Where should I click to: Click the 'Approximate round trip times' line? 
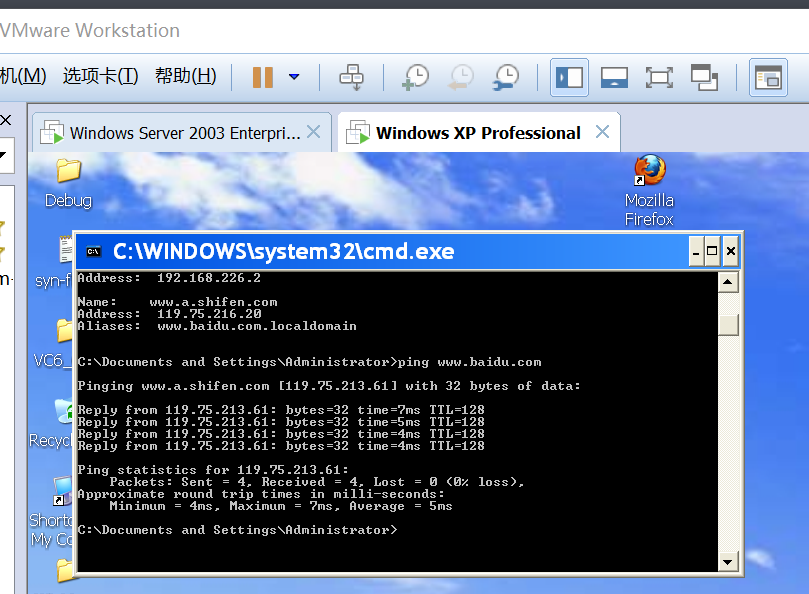(x=261, y=494)
